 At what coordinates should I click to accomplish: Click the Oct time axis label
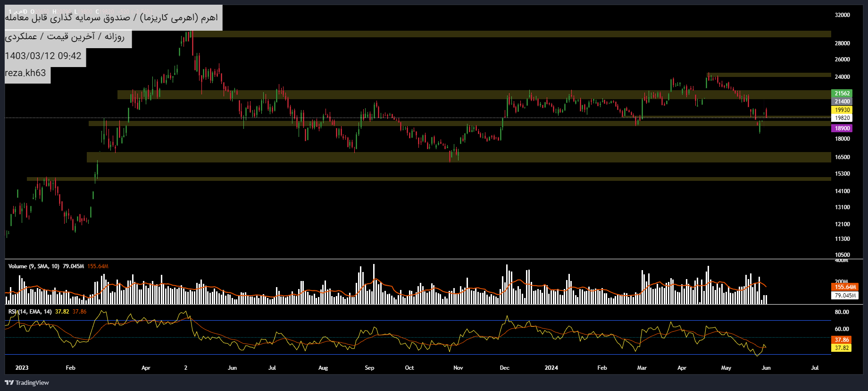coord(409,368)
